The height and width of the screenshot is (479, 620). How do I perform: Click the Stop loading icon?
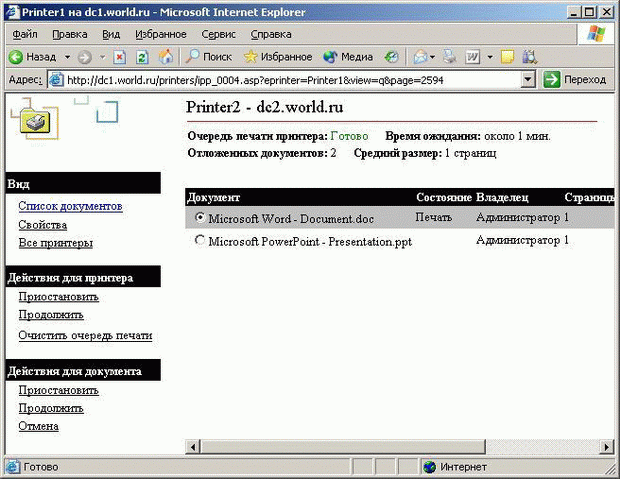click(x=119, y=57)
